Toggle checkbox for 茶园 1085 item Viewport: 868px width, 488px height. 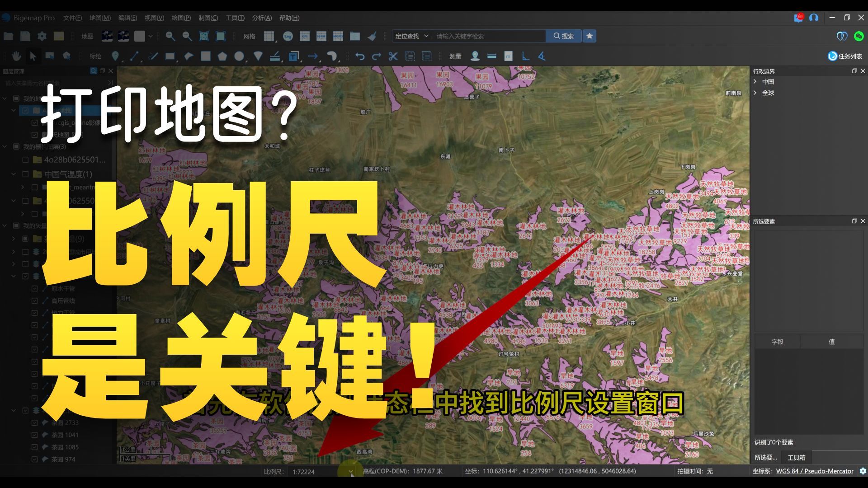[x=34, y=447]
